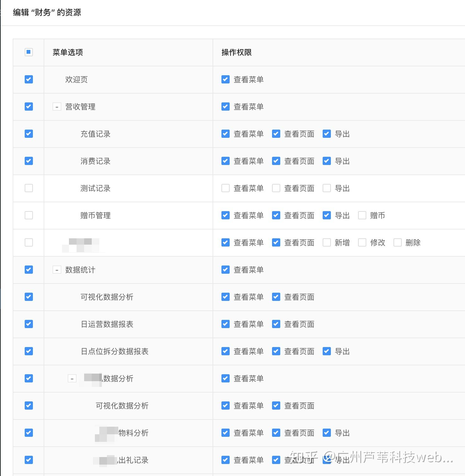Click the 欢迎页 menu item text

tap(76, 80)
